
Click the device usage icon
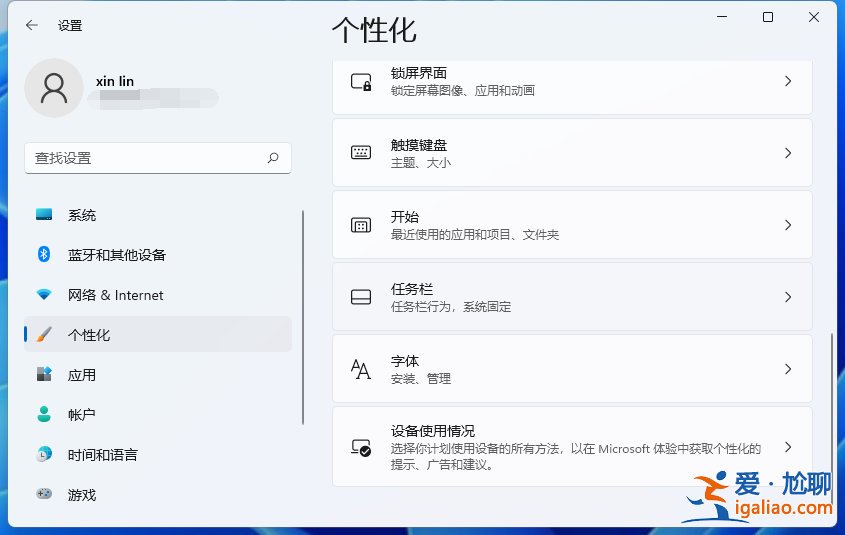click(361, 447)
